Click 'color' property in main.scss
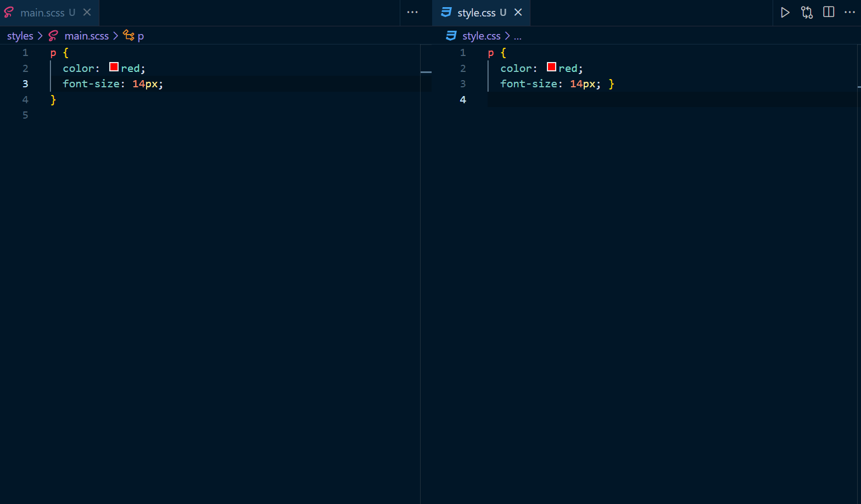This screenshot has width=861, height=504. (x=79, y=69)
